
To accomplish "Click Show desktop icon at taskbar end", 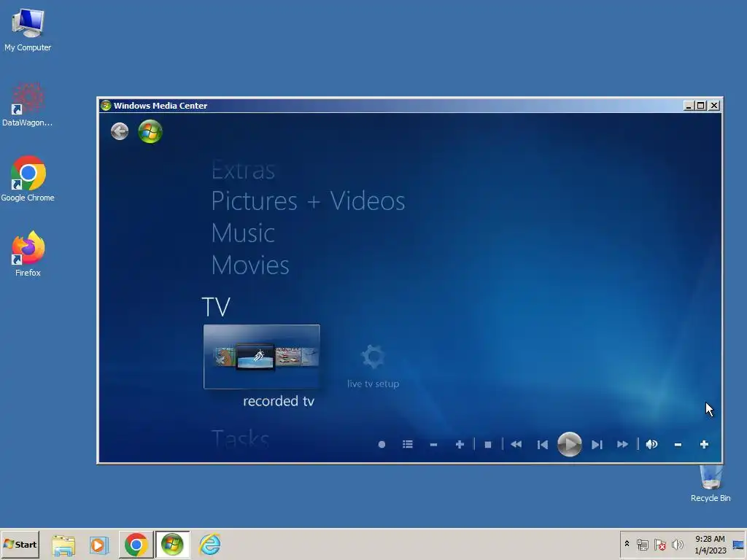I will click(738, 545).
